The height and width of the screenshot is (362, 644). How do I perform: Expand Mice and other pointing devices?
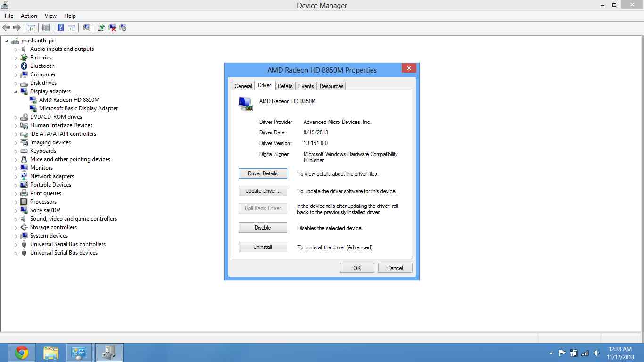point(16,160)
